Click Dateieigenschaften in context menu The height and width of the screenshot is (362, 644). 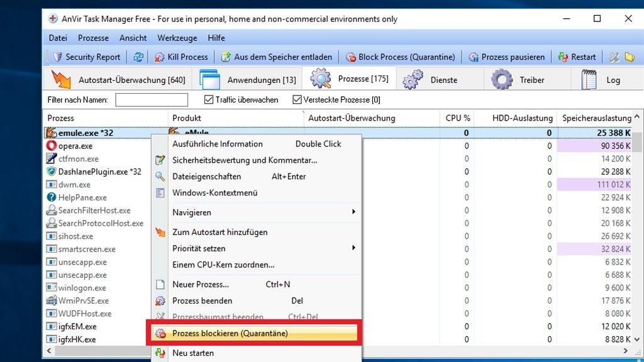point(257,177)
